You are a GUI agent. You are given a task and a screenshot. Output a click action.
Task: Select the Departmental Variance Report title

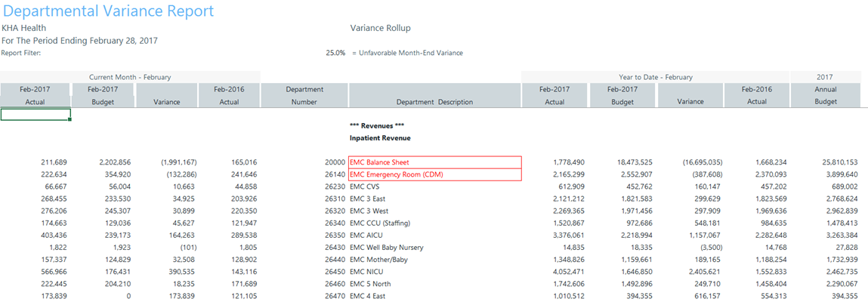107,11
